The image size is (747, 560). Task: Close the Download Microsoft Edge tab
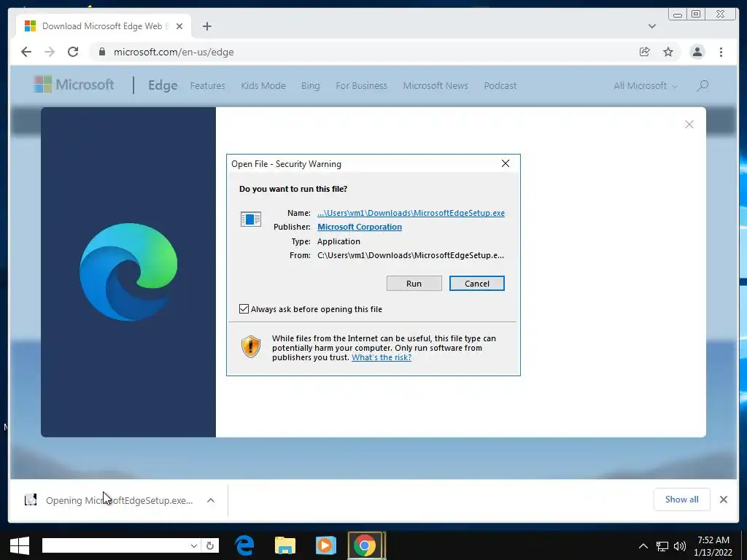179,26
